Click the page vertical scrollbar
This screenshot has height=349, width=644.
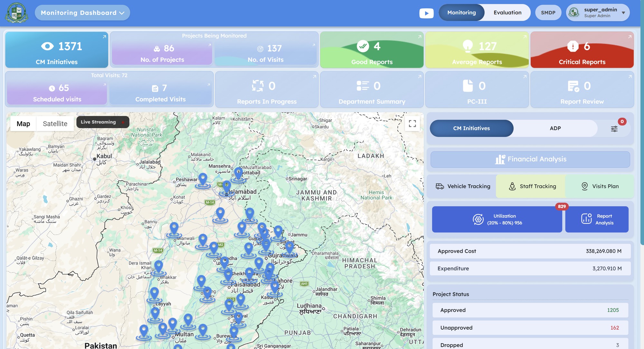tap(642, 122)
